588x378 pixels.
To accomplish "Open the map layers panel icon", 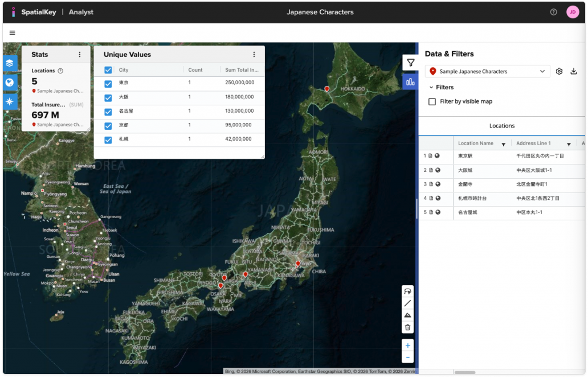I will (x=10, y=63).
